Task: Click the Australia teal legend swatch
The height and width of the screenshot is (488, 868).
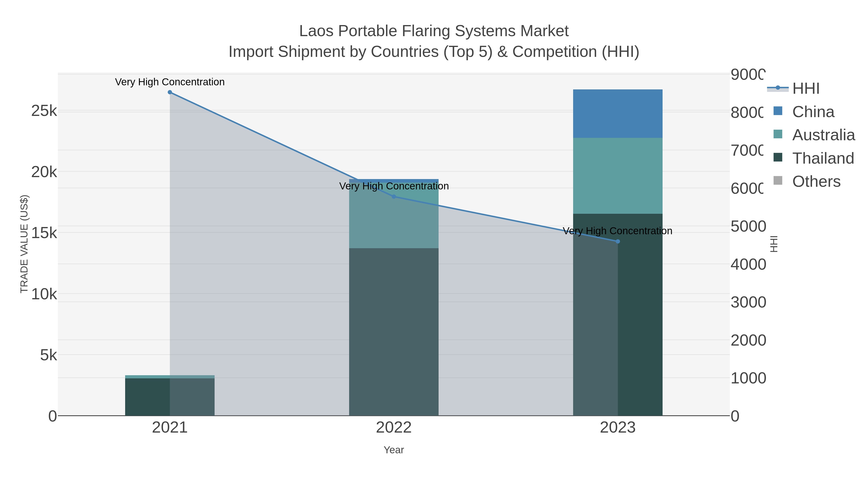Action: [778, 134]
